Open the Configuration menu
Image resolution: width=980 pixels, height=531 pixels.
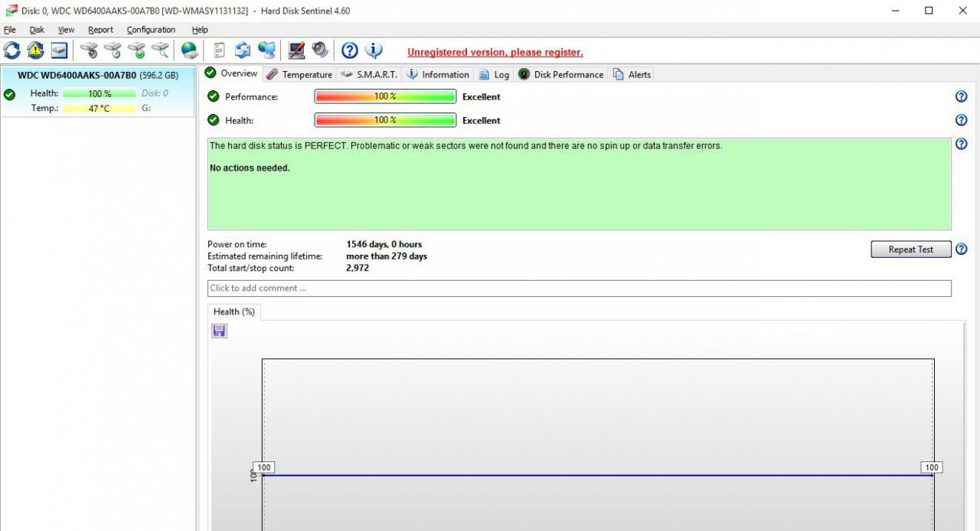(x=151, y=30)
